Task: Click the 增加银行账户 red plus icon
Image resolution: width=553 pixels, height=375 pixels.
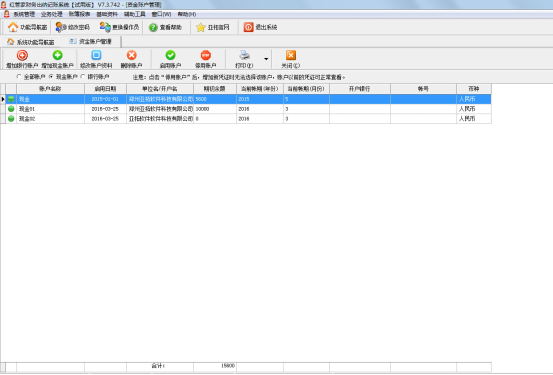Action: [x=22, y=55]
